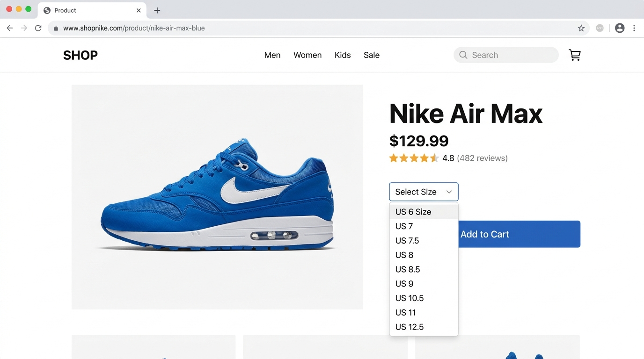The height and width of the screenshot is (359, 644).
Task: Choose size US 12.5
Action: coord(424,327)
